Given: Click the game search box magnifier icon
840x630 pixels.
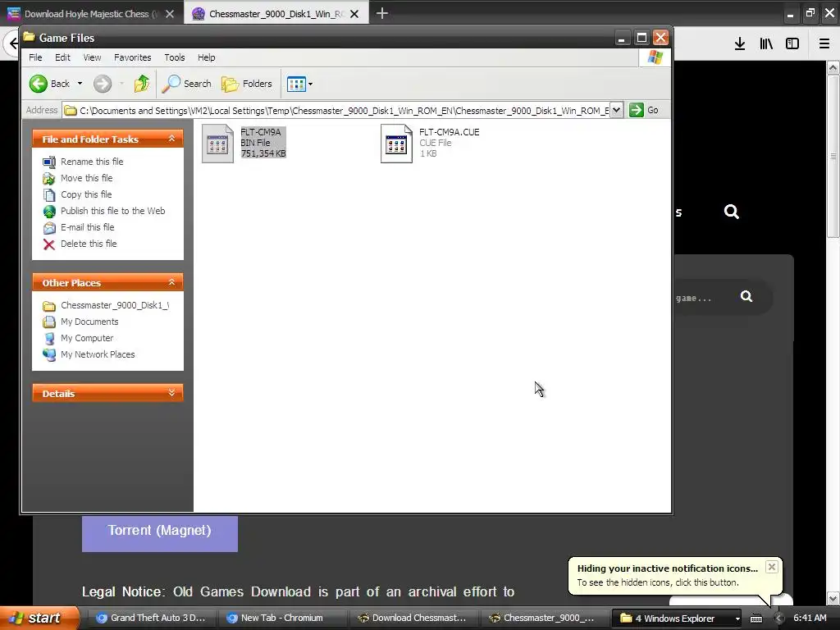Looking at the screenshot, I should click(x=746, y=296).
